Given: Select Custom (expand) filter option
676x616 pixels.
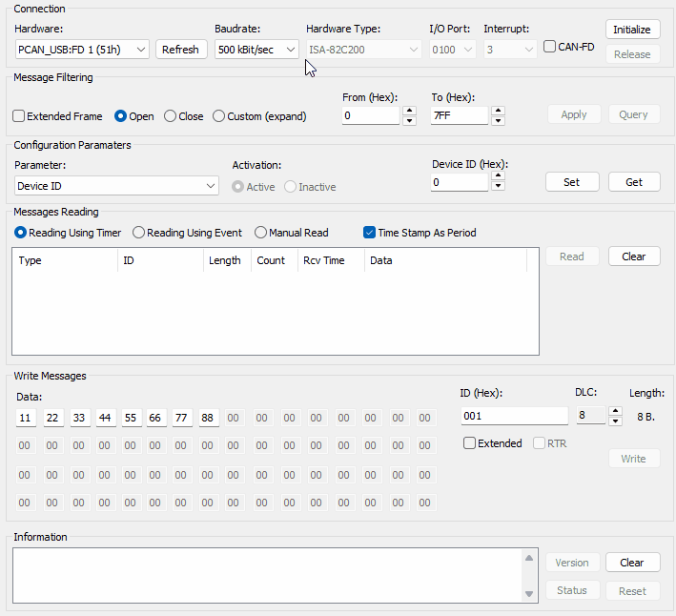Looking at the screenshot, I should pyautogui.click(x=219, y=116).
